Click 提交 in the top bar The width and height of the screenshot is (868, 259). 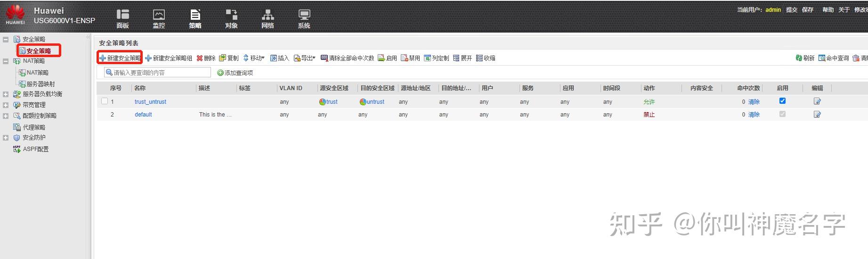click(x=792, y=9)
